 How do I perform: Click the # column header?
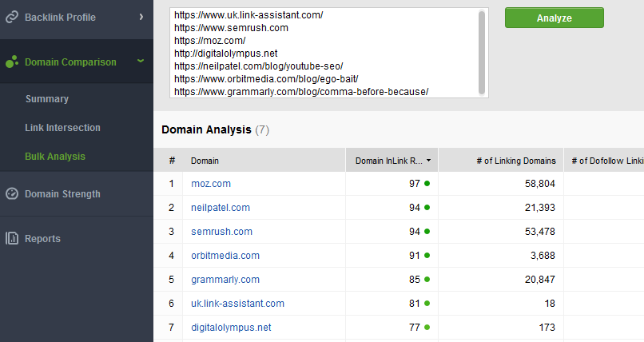[172, 161]
